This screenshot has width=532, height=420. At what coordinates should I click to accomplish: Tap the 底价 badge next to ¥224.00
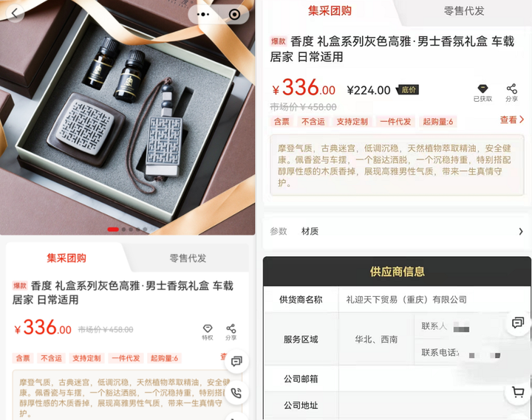point(407,90)
